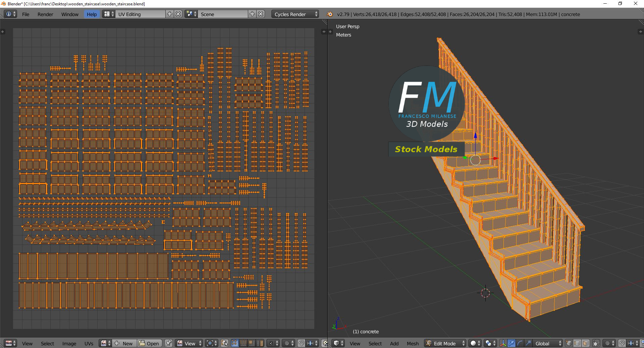Enable UV face select mode

point(252,343)
